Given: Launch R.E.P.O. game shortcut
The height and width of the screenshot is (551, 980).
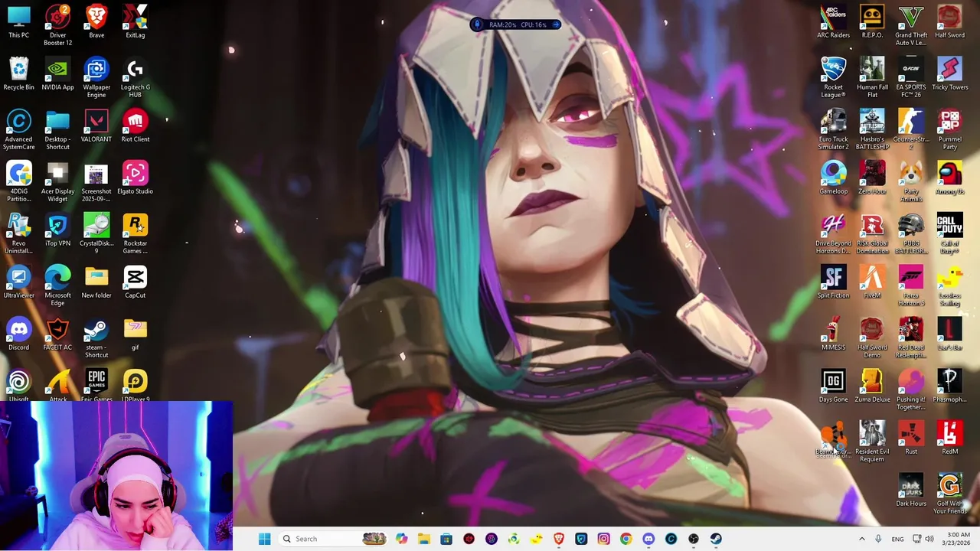Looking at the screenshot, I should [x=872, y=22].
